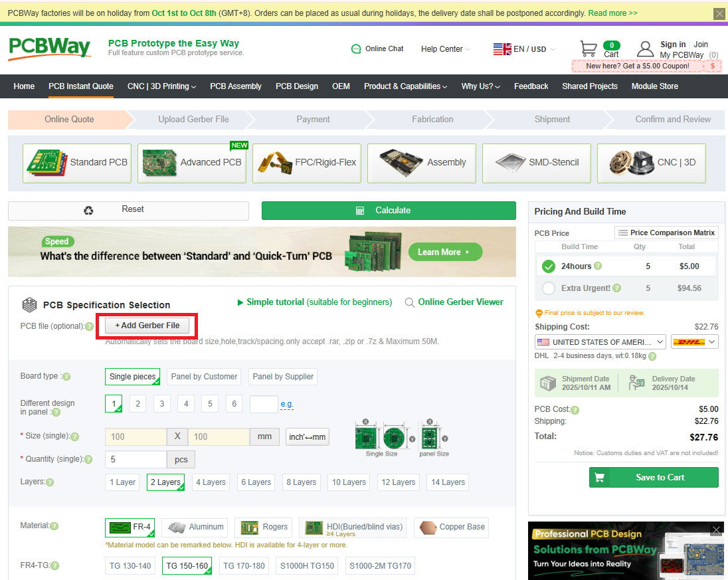Click the Online Chat bubble icon
Screen dimensions: 728x580
pos(356,49)
